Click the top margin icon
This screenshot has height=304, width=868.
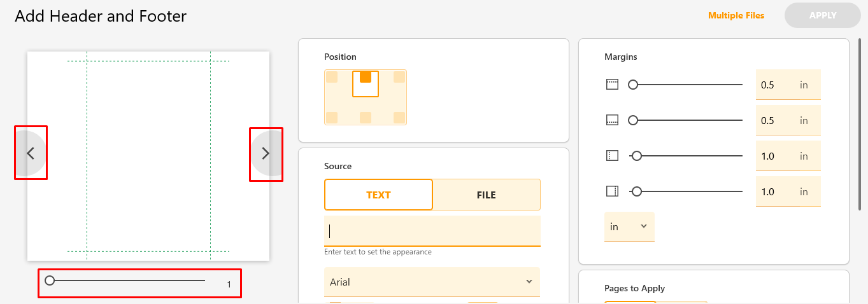(x=612, y=85)
